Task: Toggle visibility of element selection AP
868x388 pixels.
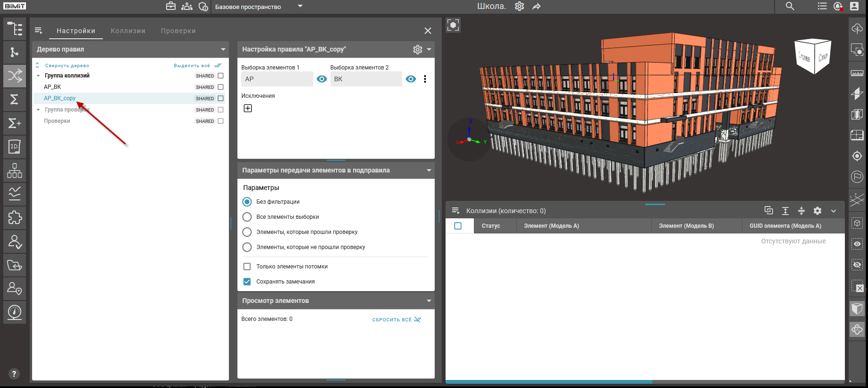Action: point(322,79)
